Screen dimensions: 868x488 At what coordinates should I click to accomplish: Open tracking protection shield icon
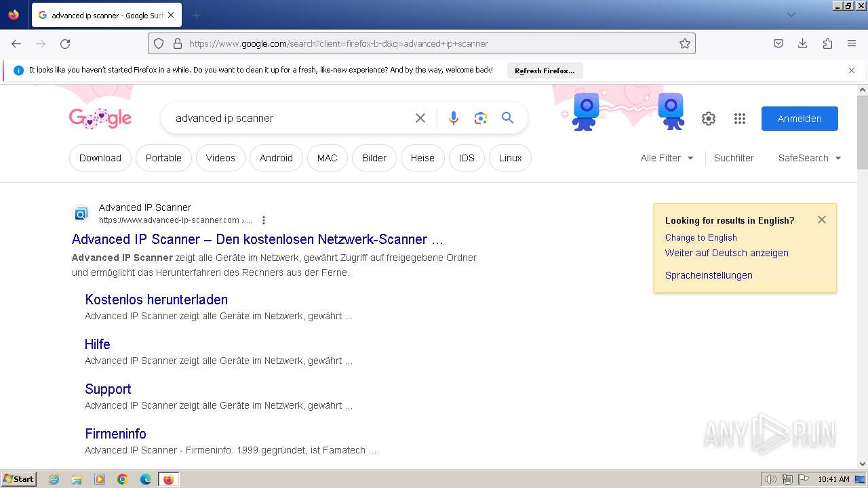[x=159, y=43]
